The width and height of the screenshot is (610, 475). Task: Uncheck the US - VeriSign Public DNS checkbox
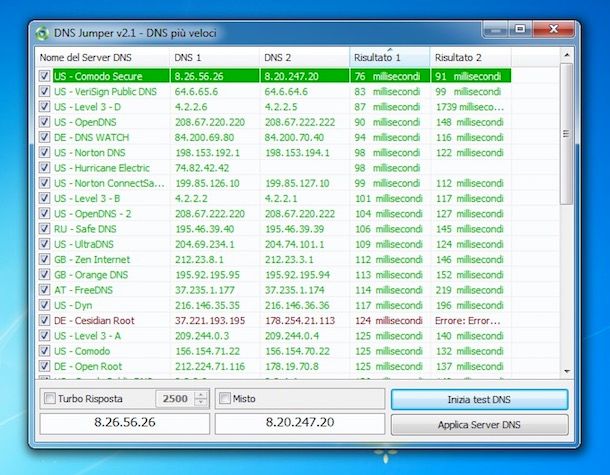click(44, 91)
